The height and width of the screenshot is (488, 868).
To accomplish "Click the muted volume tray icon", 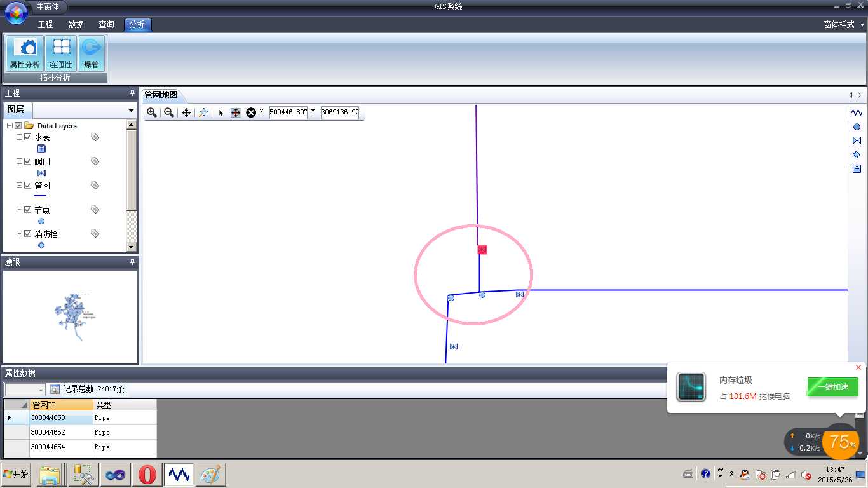I will [x=806, y=474].
